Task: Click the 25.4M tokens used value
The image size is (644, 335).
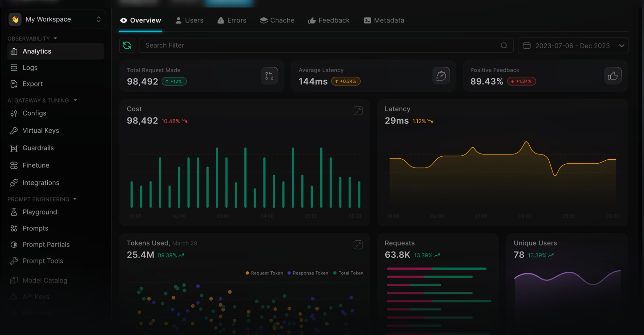Action: [x=141, y=255]
